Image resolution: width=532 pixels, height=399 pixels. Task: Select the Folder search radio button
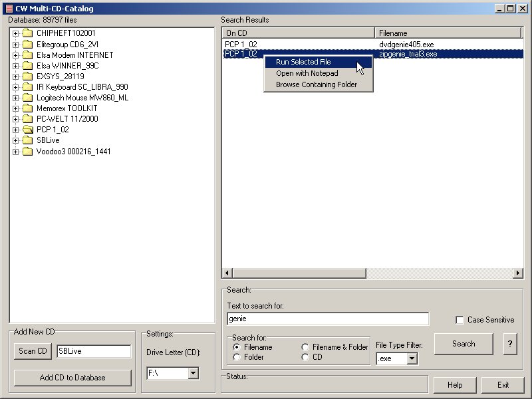tap(237, 357)
